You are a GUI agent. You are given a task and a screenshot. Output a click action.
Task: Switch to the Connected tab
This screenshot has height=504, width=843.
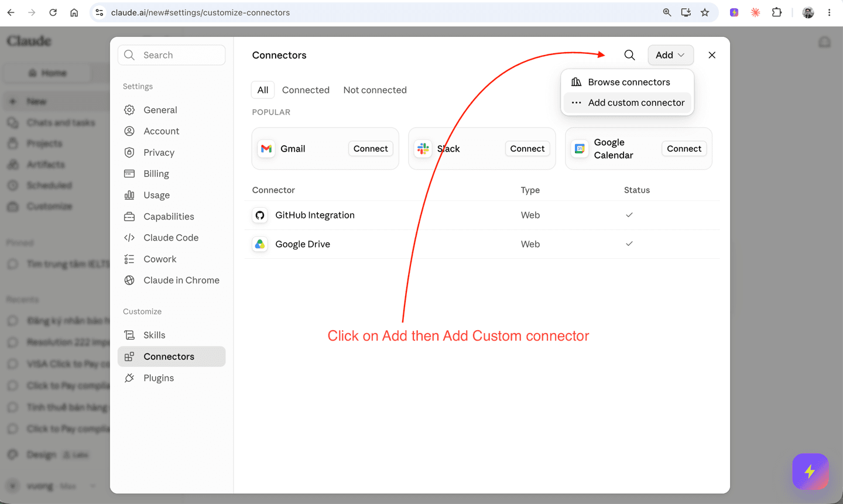(x=306, y=90)
